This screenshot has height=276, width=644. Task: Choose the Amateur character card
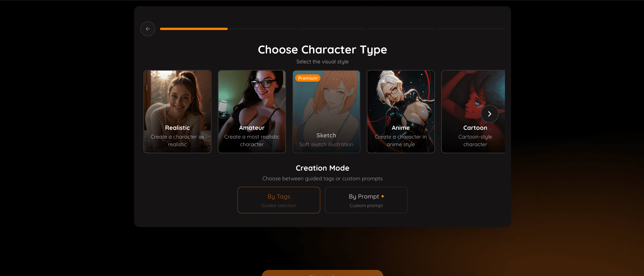(x=252, y=111)
